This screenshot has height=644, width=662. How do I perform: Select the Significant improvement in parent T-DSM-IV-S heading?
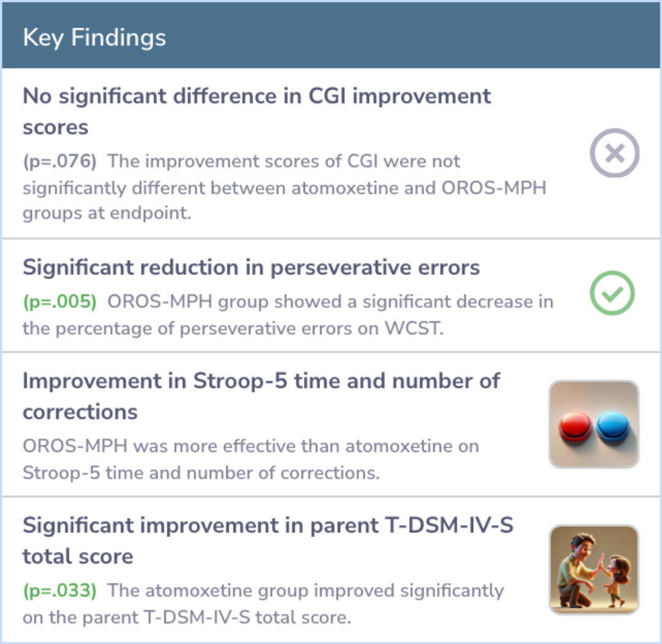click(x=268, y=540)
